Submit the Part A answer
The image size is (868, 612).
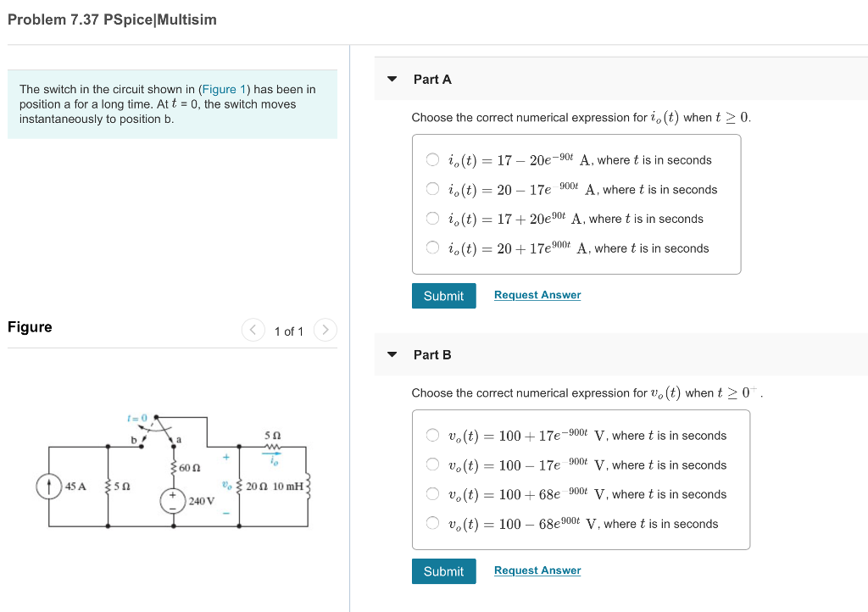(x=443, y=295)
